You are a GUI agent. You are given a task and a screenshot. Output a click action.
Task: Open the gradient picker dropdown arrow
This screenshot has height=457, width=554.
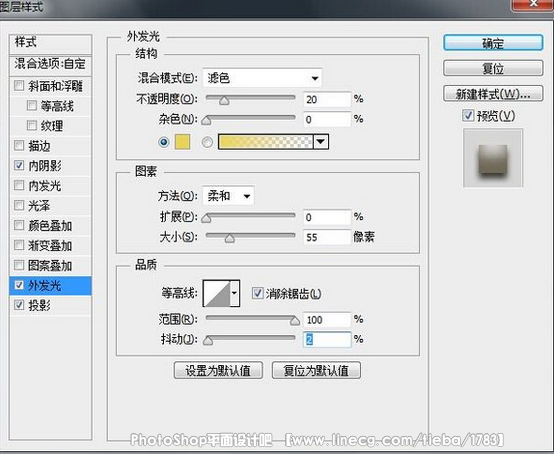click(x=321, y=142)
